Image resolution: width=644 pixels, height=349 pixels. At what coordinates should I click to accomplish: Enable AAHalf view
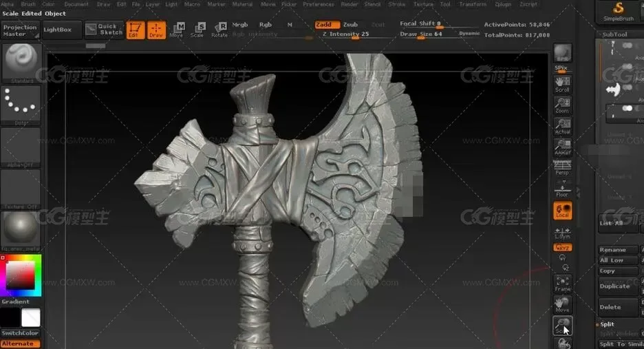562,147
